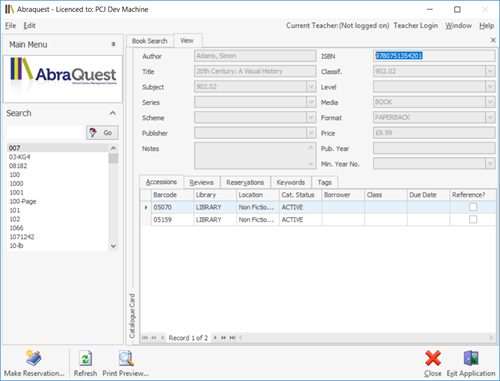Switch to the Tags tab
500x381 pixels.
(x=324, y=182)
